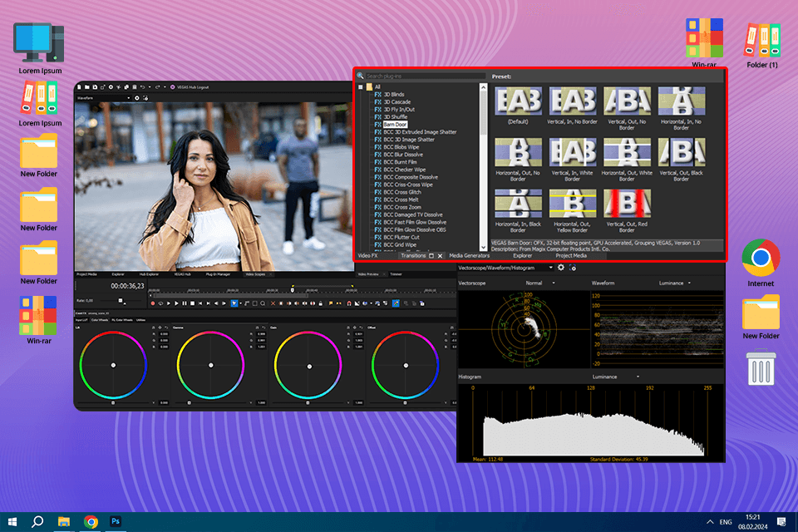798x532 pixels.
Task: Click the Record button in timeline toolbar
Action: click(x=153, y=303)
